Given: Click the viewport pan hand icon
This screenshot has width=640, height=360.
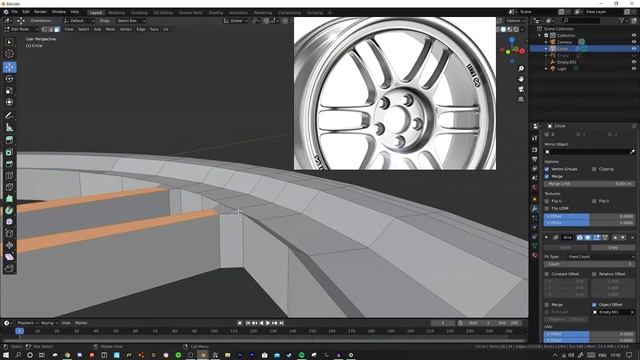Looking at the screenshot, I should [x=521, y=79].
